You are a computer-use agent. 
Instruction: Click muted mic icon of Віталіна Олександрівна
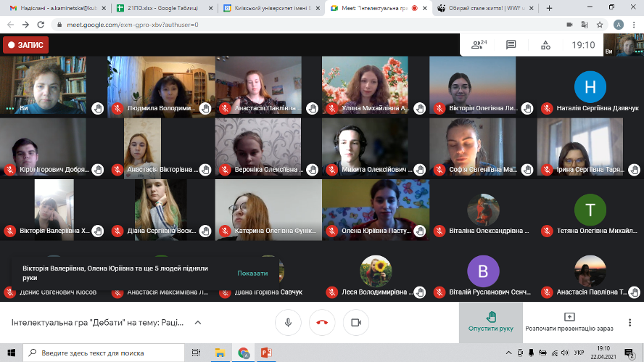(x=439, y=231)
